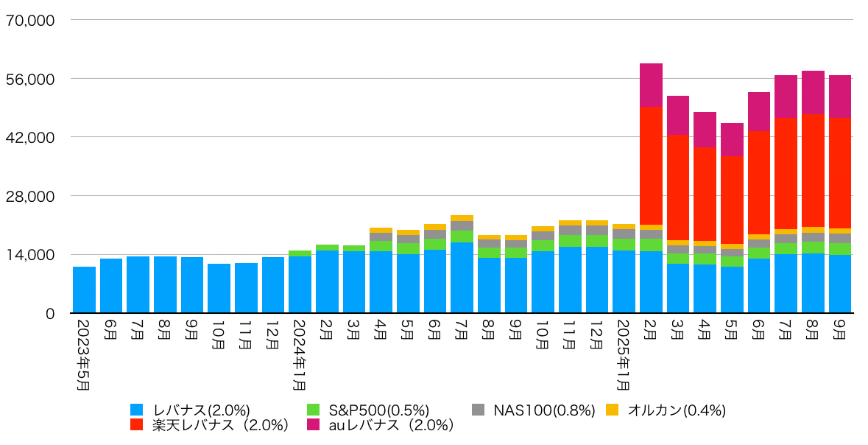This screenshot has height=445, width=868.
Task: Click the blue レバナス(2.0%) legend swatch
Action: [137, 410]
